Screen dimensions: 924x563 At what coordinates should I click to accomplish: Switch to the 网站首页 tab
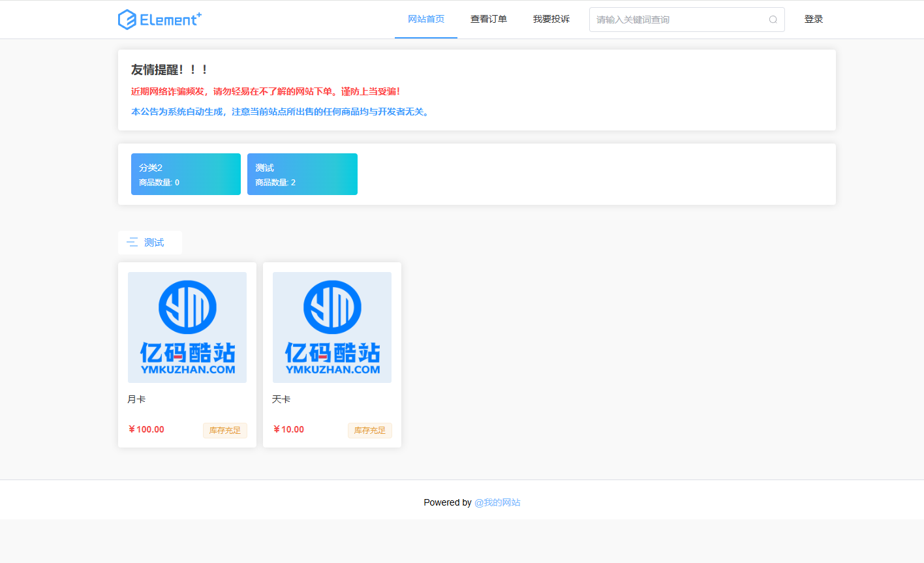coord(425,19)
